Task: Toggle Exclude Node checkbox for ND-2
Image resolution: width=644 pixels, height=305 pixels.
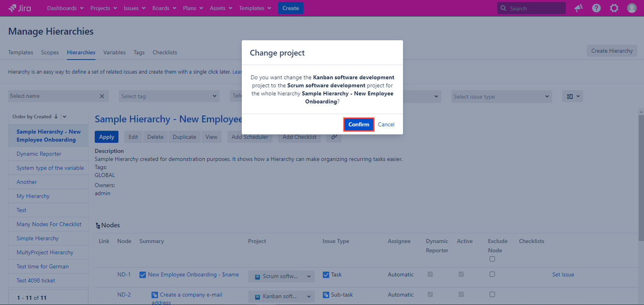Action: pyautogui.click(x=492, y=295)
